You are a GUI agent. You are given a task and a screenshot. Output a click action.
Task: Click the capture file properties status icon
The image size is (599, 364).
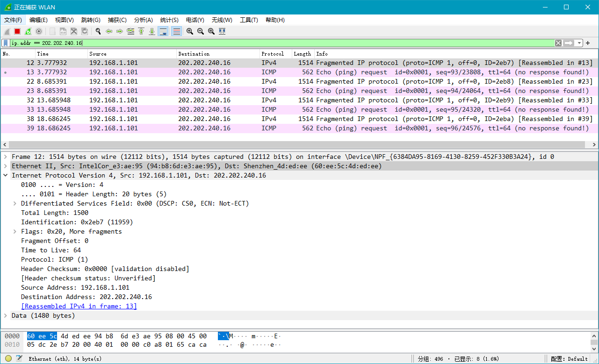pos(19,358)
